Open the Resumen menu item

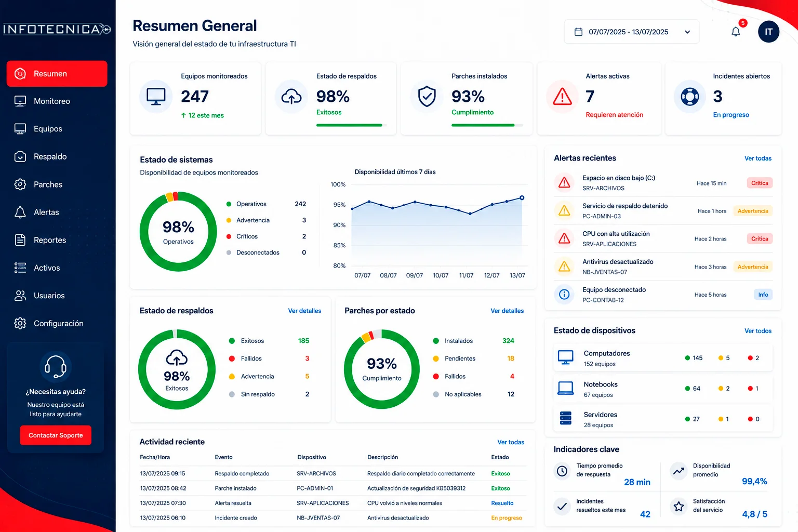(57, 74)
